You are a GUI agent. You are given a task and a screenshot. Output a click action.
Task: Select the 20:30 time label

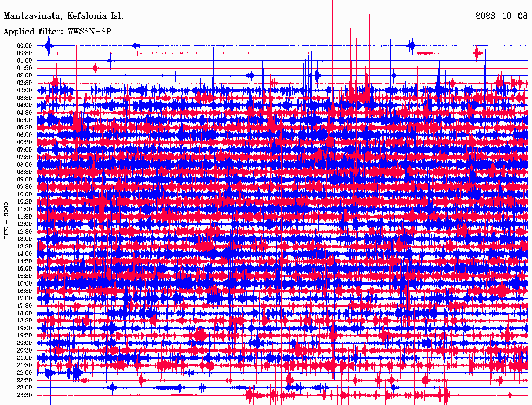tap(24, 350)
